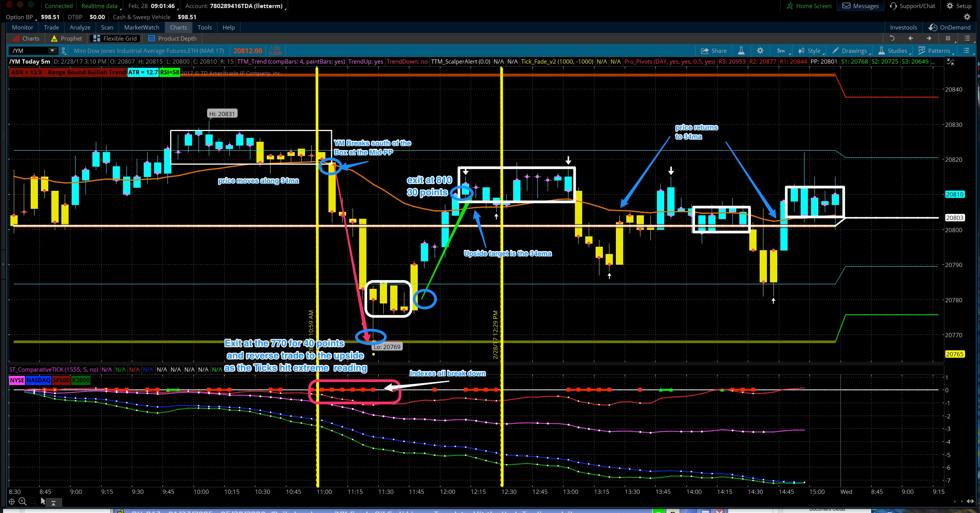Click the pointer cursor tool icon
This screenshot has height=513, width=980.
pyautogui.click(x=43, y=501)
